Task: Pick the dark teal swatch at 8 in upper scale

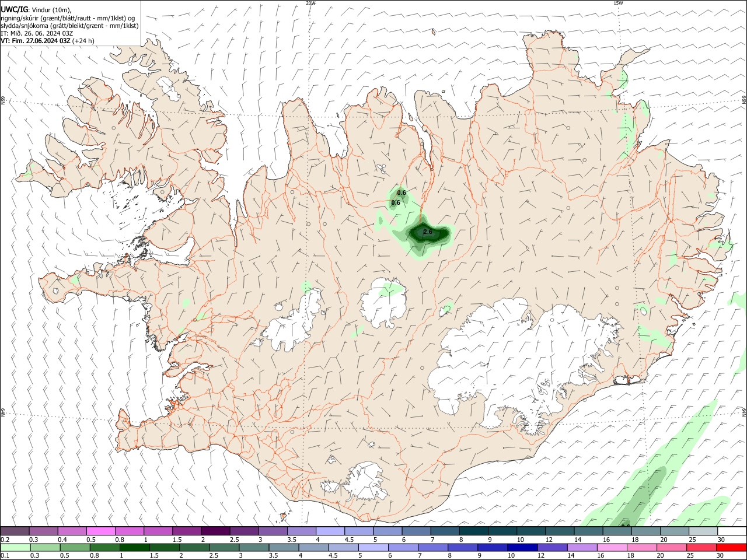Action: point(473,531)
